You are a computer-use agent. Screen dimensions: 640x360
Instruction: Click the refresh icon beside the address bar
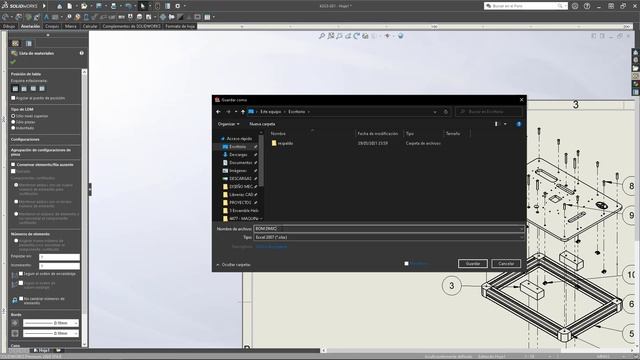(x=446, y=111)
